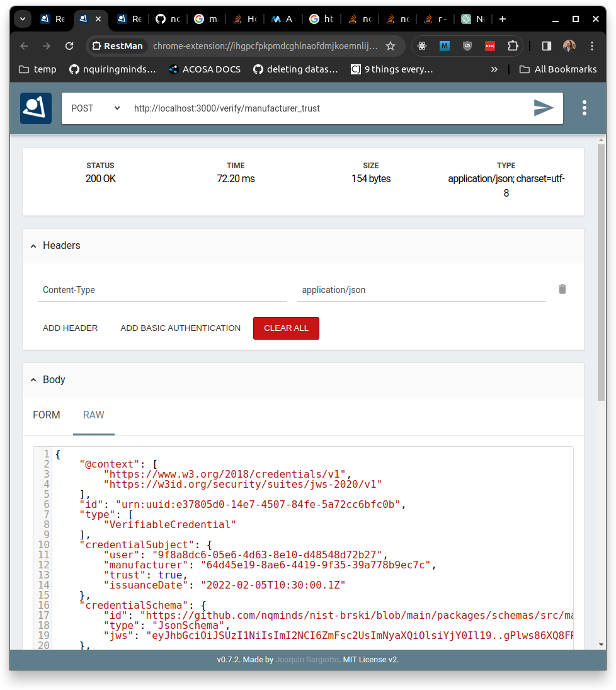616x690 pixels.
Task: Click the red CLEAR ALL button
Action: (286, 328)
